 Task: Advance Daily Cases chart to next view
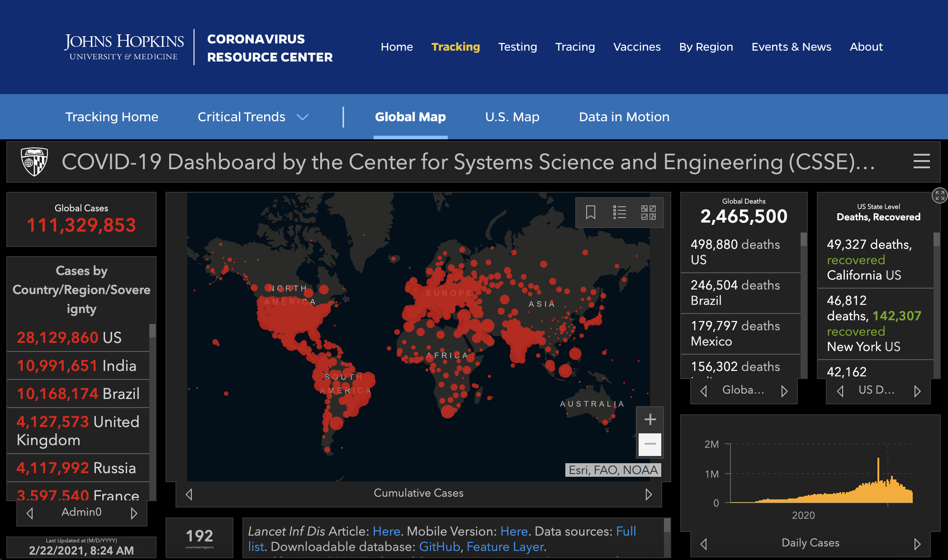tap(917, 543)
